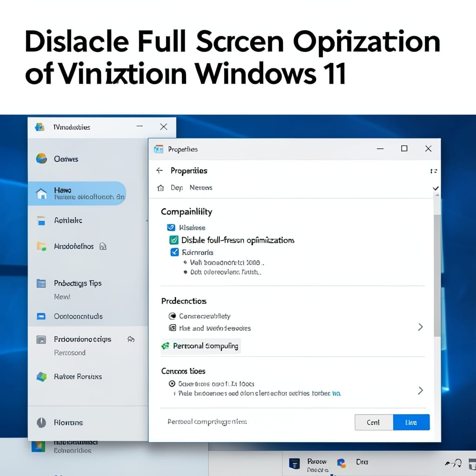Select Oontooncntuols in the sidebar
The width and height of the screenshot is (476, 476).
[78, 316]
